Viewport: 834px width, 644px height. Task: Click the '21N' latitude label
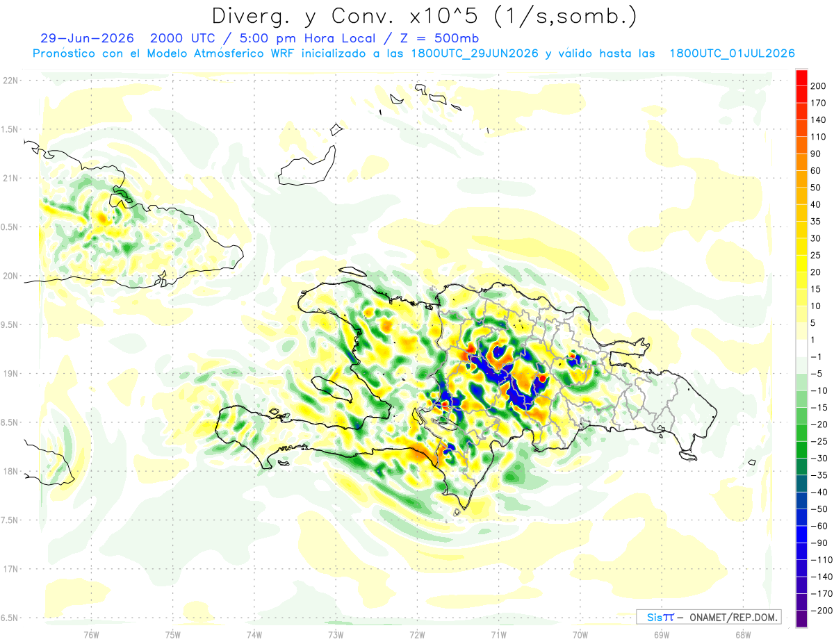[x=10, y=178]
